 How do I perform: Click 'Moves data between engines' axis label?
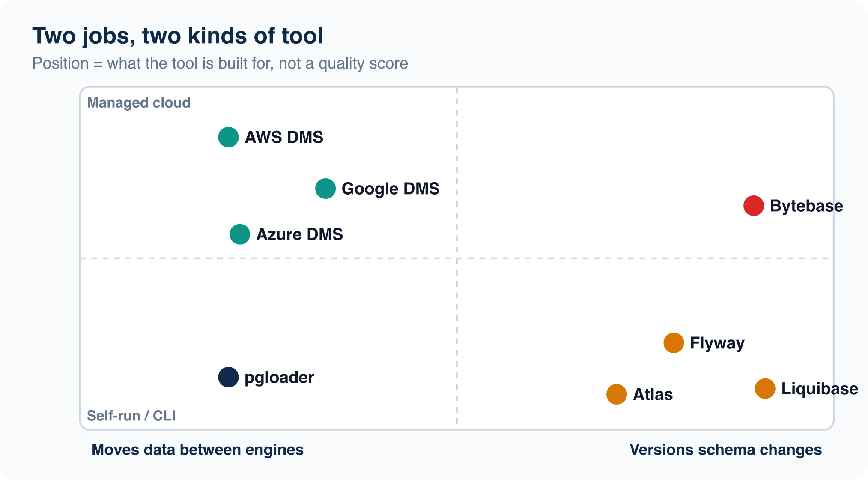[197, 450]
